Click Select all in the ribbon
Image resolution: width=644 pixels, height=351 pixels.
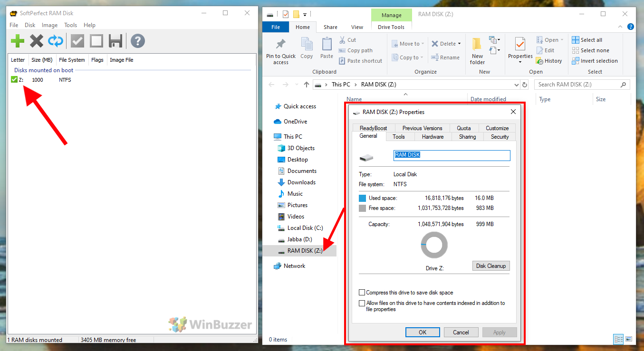click(x=587, y=40)
